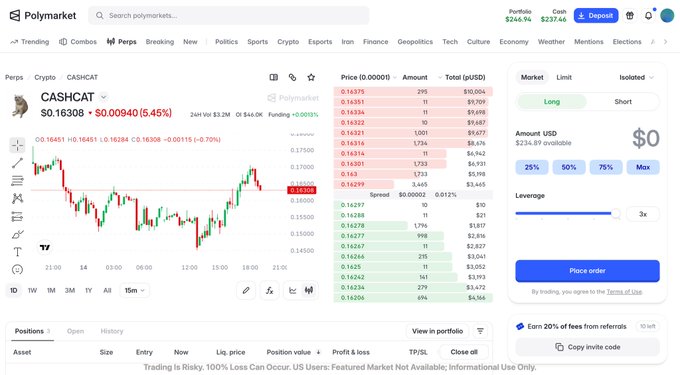This screenshot has width=680, height=375.
Task: Click the 3x leverage value box
Action: coord(643,214)
